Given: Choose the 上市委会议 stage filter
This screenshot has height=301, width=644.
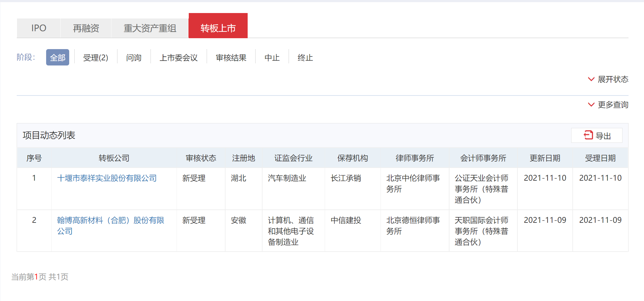Looking at the screenshot, I should coord(178,58).
